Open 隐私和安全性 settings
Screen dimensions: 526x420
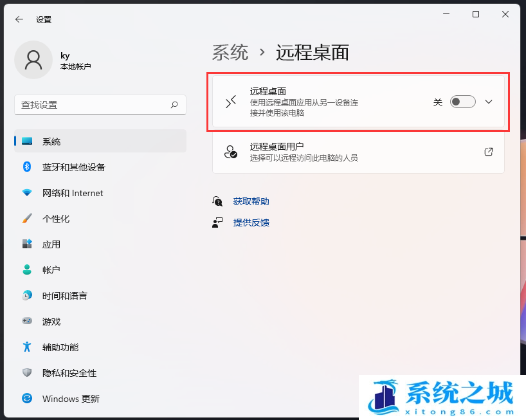(x=100, y=372)
